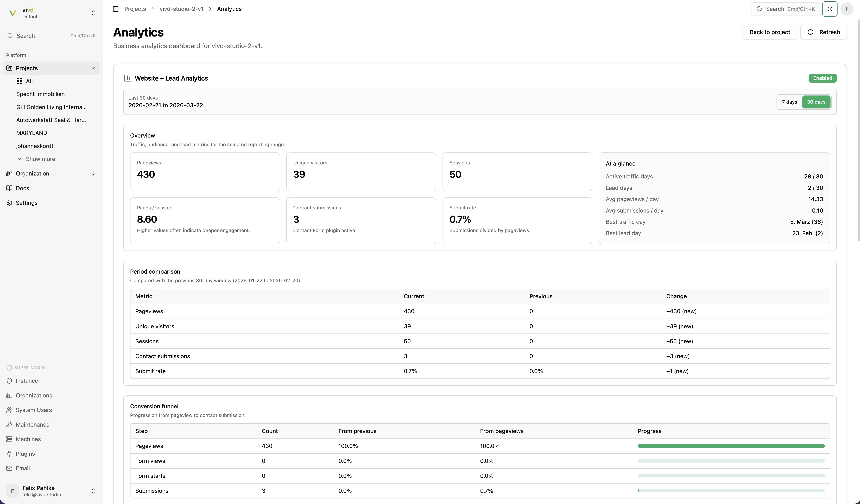Open Docs from the sidebar
The height and width of the screenshot is (504, 860).
(x=22, y=188)
